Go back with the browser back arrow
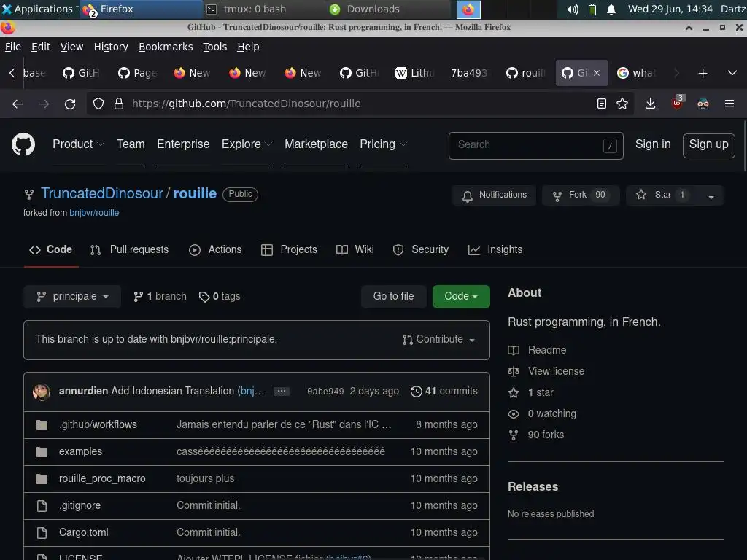This screenshot has height=560, width=747. click(x=18, y=104)
